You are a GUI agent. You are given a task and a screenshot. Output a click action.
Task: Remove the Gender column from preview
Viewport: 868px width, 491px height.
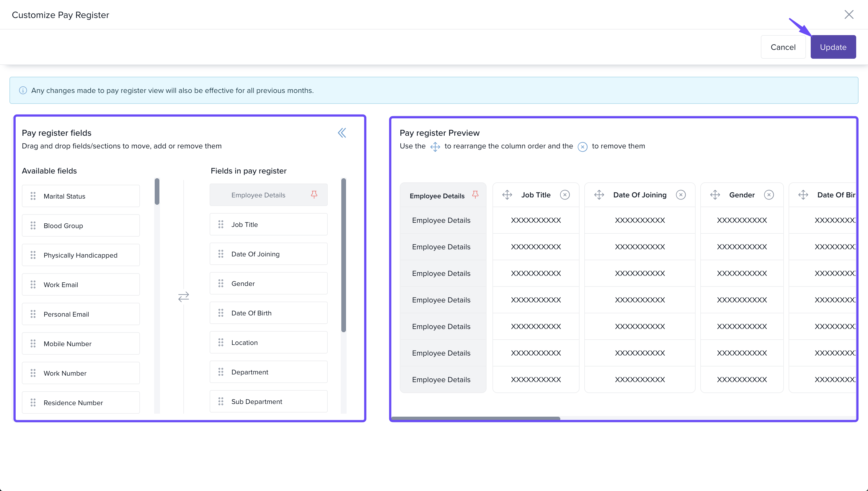click(x=769, y=195)
